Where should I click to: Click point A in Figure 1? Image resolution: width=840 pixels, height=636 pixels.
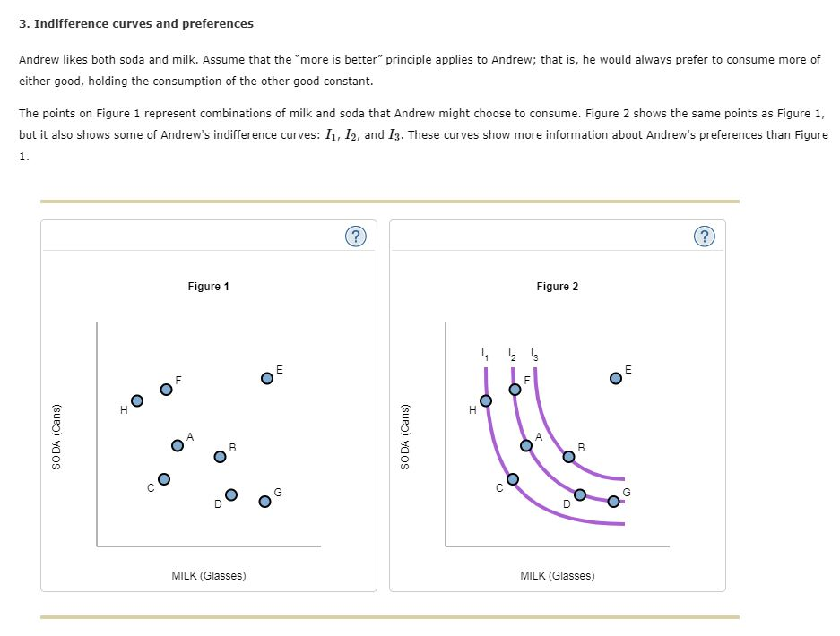pos(177,445)
